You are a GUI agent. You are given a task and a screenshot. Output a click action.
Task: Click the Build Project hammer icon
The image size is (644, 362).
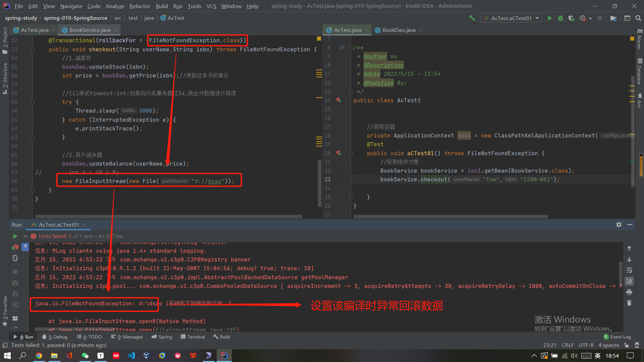pyautogui.click(x=472, y=18)
